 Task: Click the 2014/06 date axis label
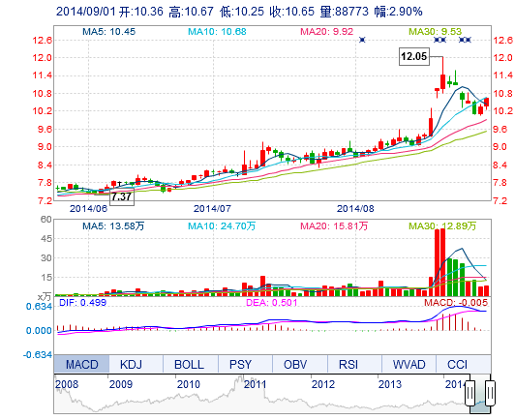tap(88, 208)
